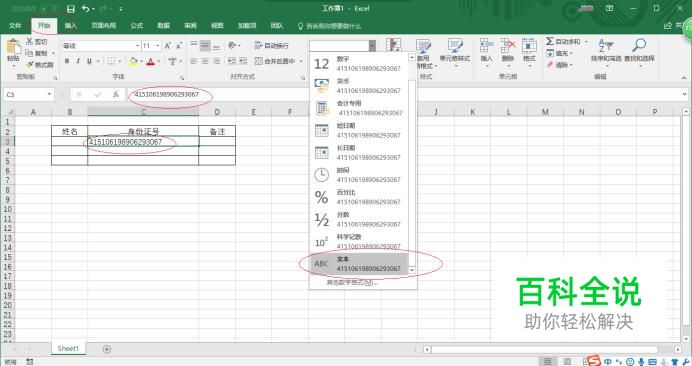Click the Share button at top right
Image resolution: width=692 pixels, height=366 pixels.
click(x=673, y=26)
